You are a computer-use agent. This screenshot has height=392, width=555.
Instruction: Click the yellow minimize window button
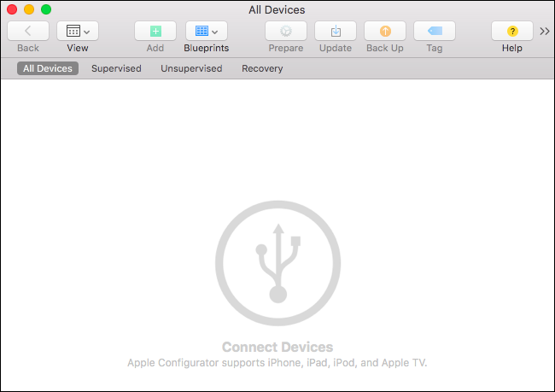pyautogui.click(x=29, y=9)
